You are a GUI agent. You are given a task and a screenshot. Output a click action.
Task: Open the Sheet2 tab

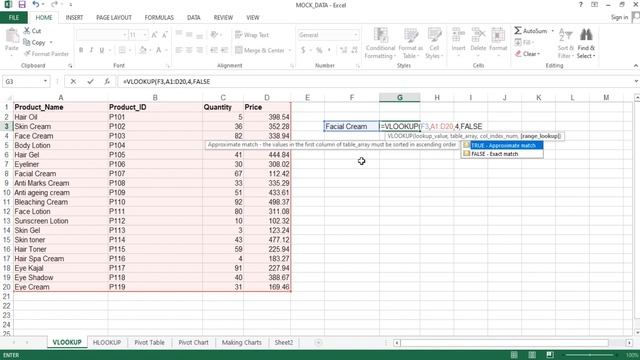[x=284, y=342]
